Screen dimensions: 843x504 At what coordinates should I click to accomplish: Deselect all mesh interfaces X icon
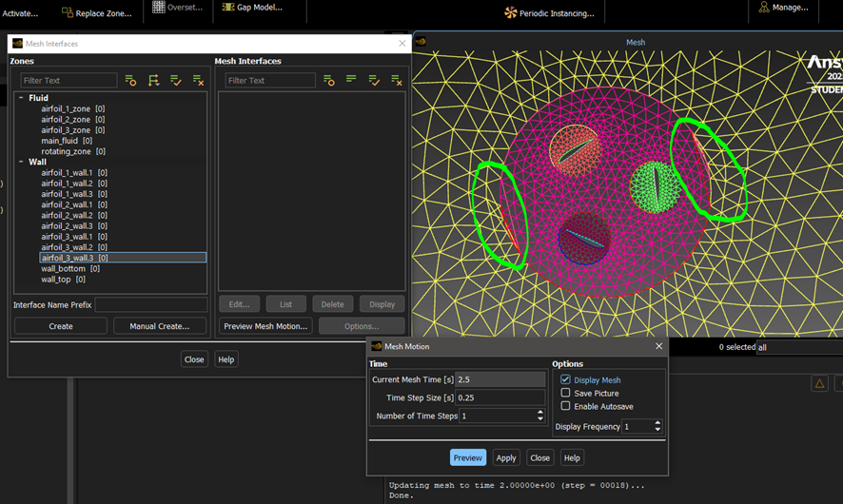pos(397,81)
